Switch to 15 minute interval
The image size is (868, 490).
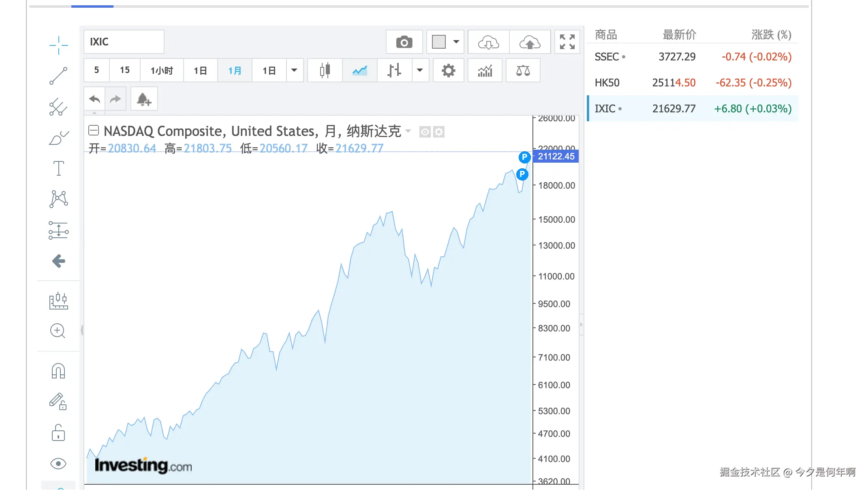(x=125, y=70)
